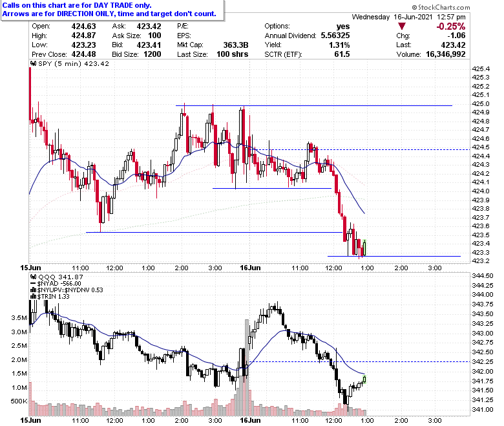Click the 342.25 QQQ axis label
The height and width of the screenshot is (426, 504).
coord(483,362)
